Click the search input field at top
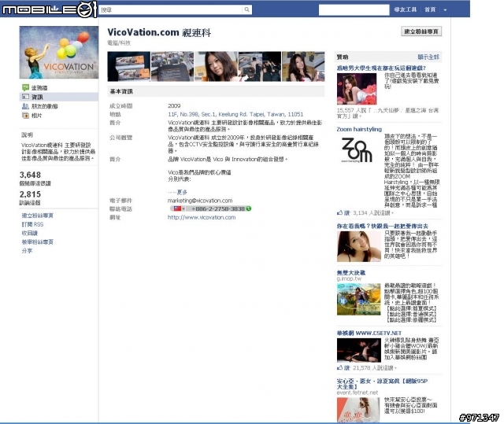The width and height of the screenshot is (504, 424). tap(171, 9)
